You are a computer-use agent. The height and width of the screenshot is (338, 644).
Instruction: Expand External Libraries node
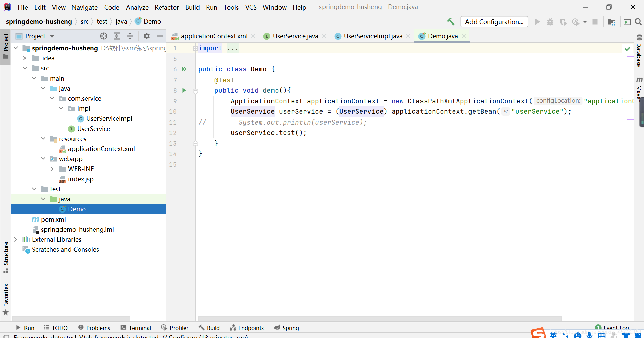(x=15, y=239)
